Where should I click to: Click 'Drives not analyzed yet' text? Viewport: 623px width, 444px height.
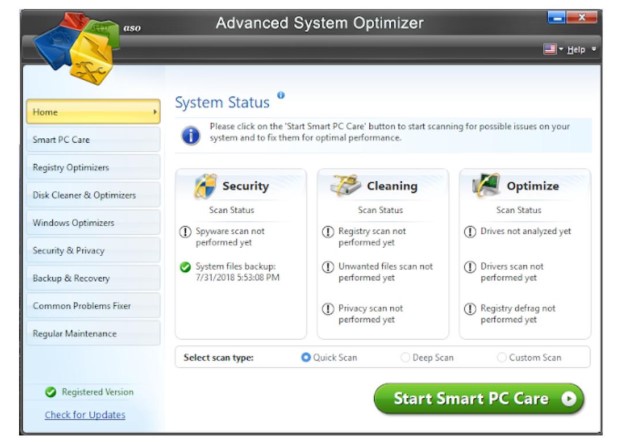[526, 231]
